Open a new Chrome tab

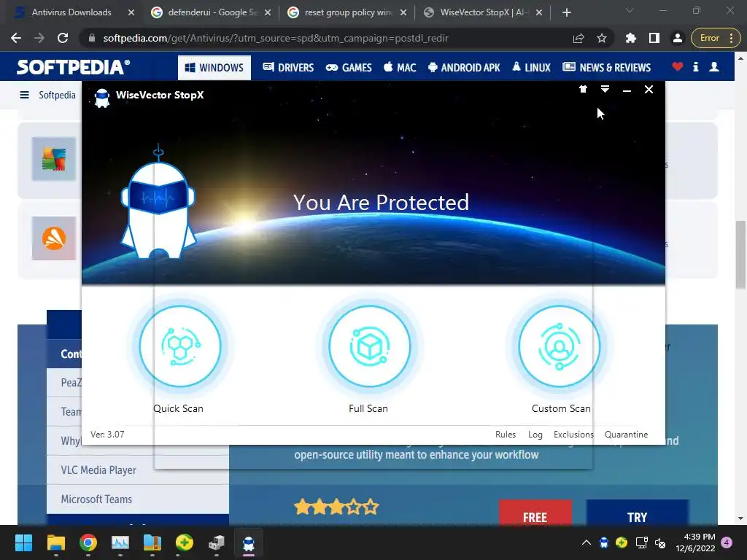pos(566,12)
